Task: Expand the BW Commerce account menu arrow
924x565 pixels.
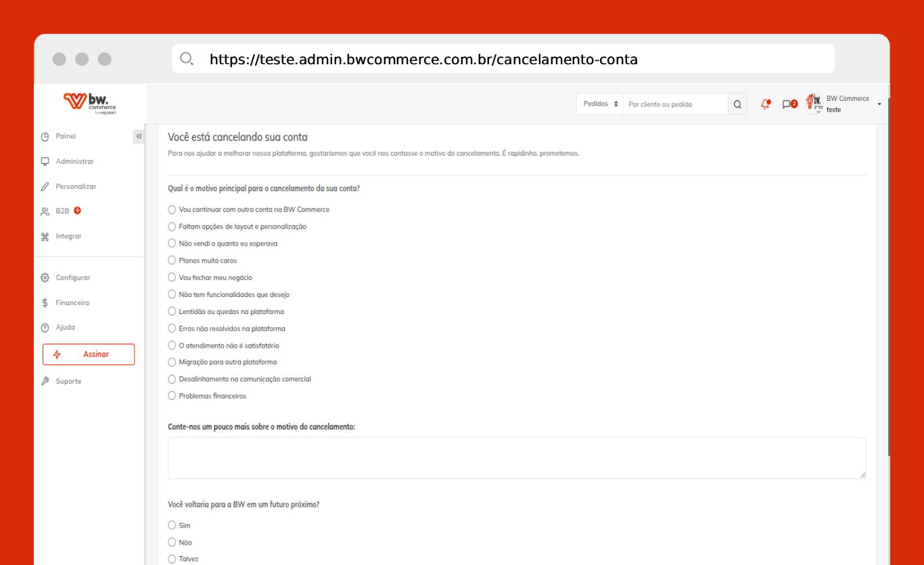Action: point(879,104)
